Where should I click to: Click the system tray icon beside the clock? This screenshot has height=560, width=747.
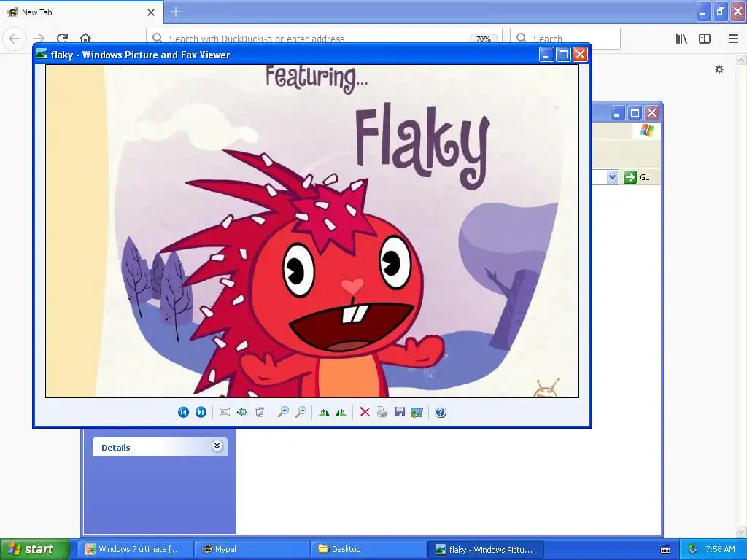693,550
